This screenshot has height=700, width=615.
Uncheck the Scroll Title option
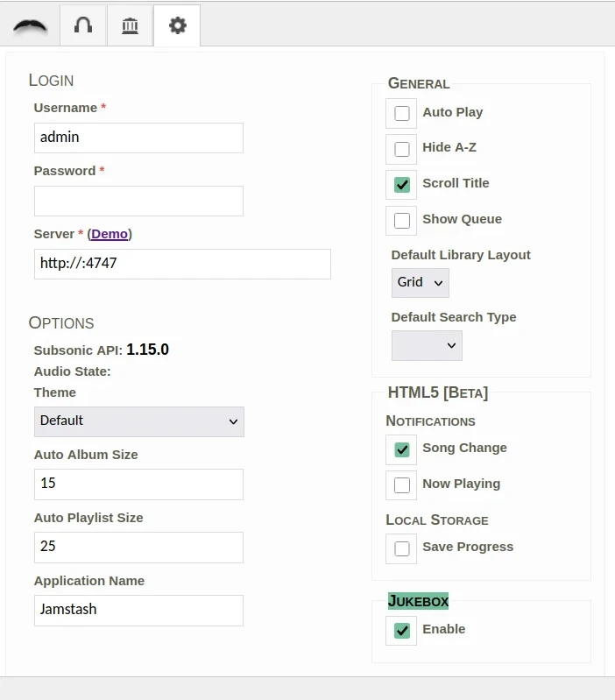(x=402, y=185)
